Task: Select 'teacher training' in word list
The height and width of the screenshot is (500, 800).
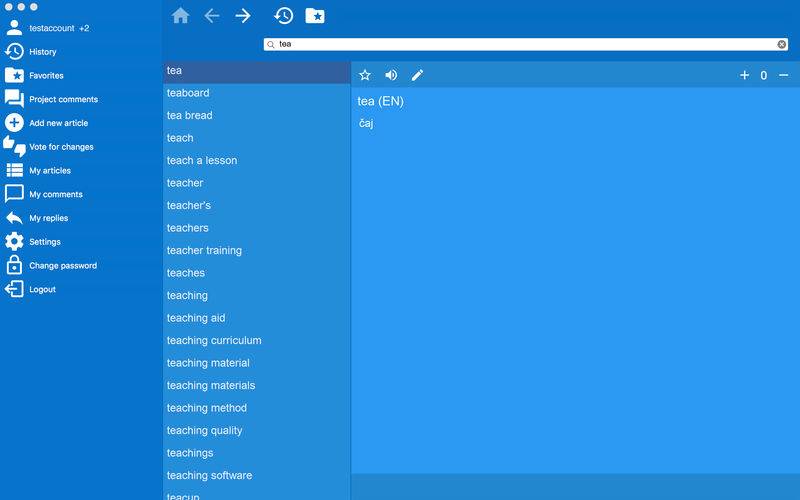Action: [204, 250]
